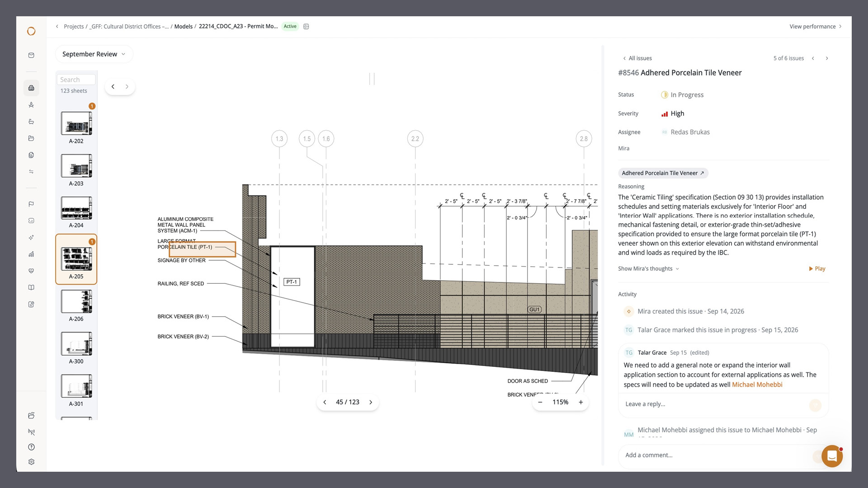This screenshot has width=868, height=488.
Task: Click the book icon in the left sidebar
Action: click(x=31, y=287)
